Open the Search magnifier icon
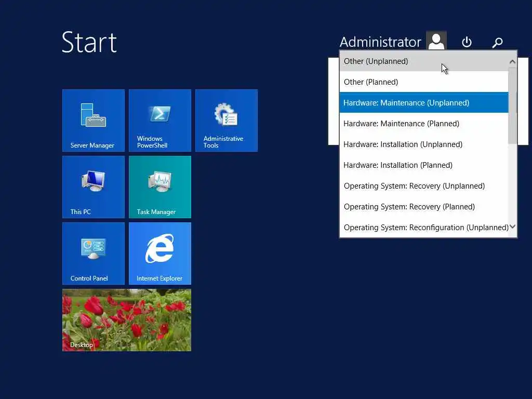 tap(497, 43)
